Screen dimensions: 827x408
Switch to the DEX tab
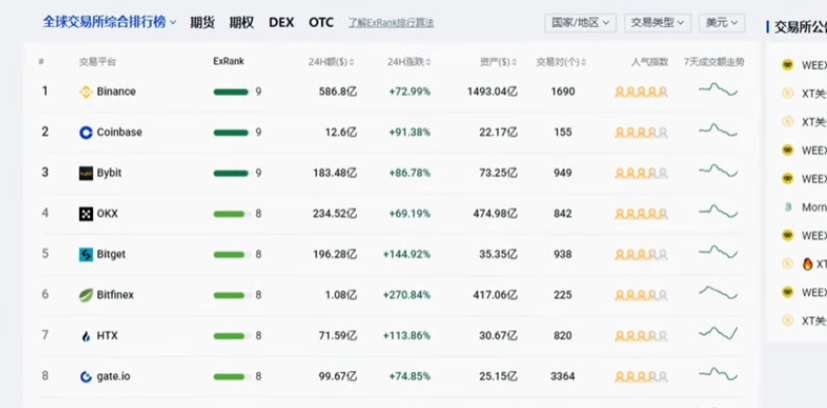(x=281, y=23)
